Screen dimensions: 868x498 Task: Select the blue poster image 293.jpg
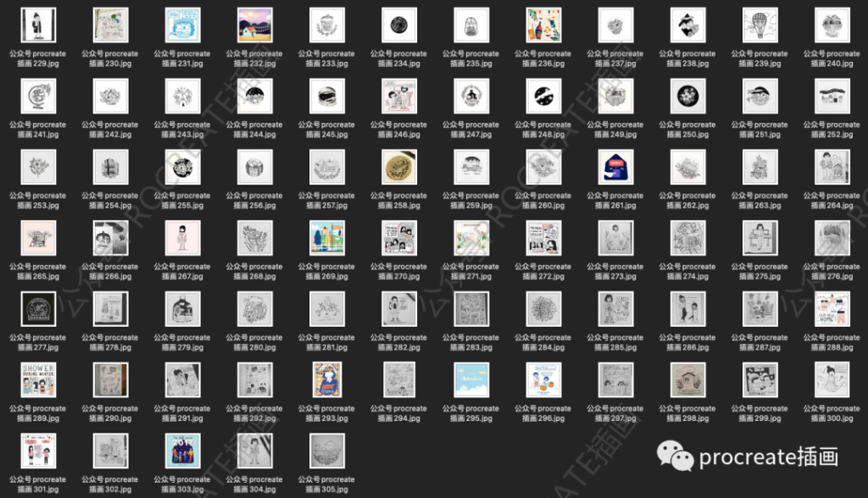(x=327, y=380)
